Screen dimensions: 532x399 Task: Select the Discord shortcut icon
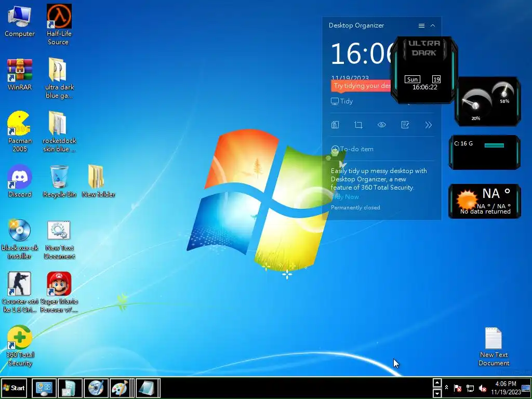[x=20, y=181]
